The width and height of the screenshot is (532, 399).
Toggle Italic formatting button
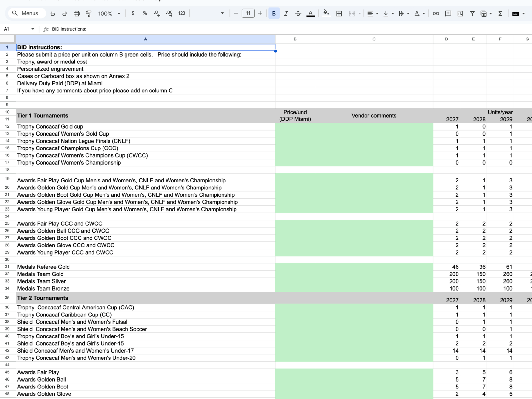point(286,13)
